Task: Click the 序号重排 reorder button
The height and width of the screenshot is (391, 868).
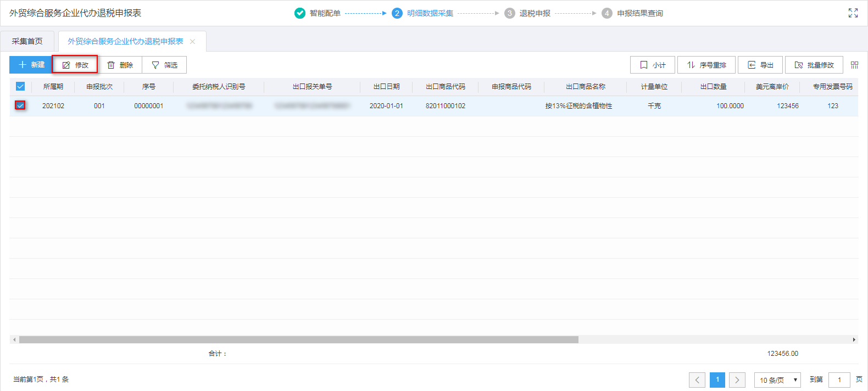Action: point(706,65)
